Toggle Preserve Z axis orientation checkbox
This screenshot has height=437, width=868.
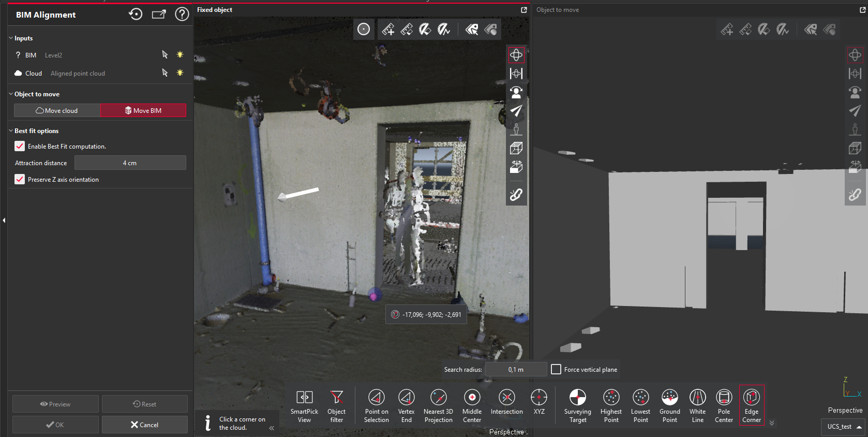point(20,180)
